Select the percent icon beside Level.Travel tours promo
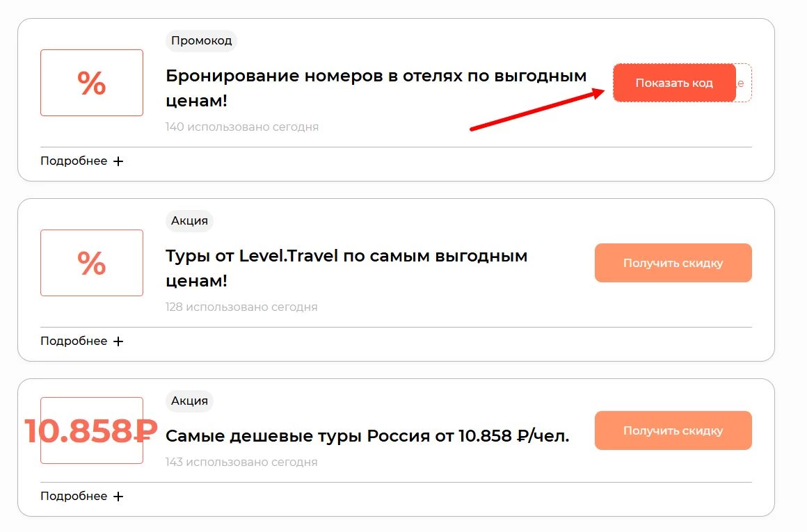Viewport: 807px width, 532px height. pos(91,262)
